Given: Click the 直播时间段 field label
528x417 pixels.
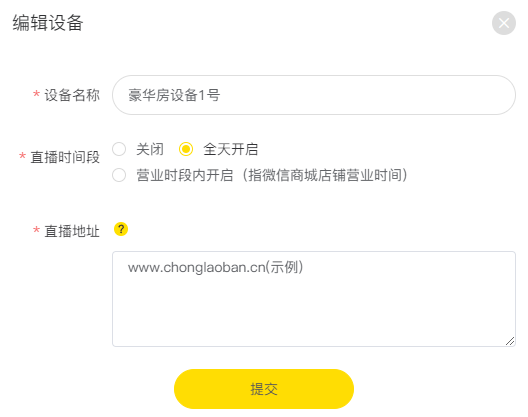Looking at the screenshot, I should click(65, 157).
